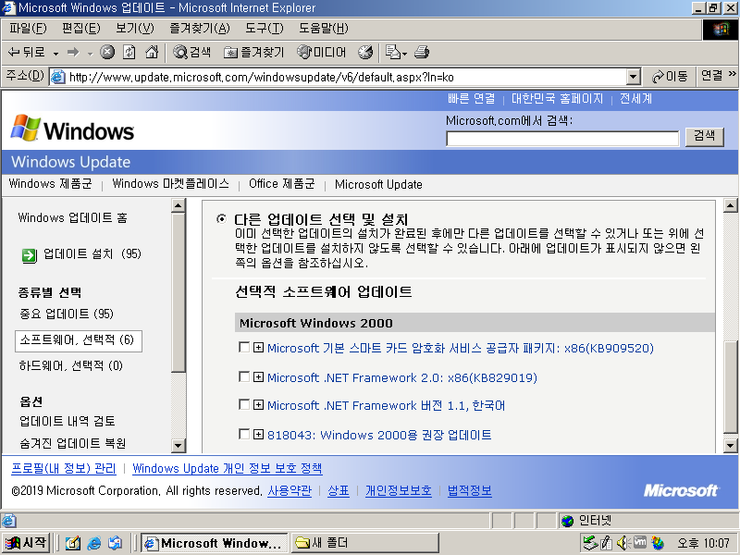Select '다른 업데이트 선택 및 설치' radio button

pos(221,219)
